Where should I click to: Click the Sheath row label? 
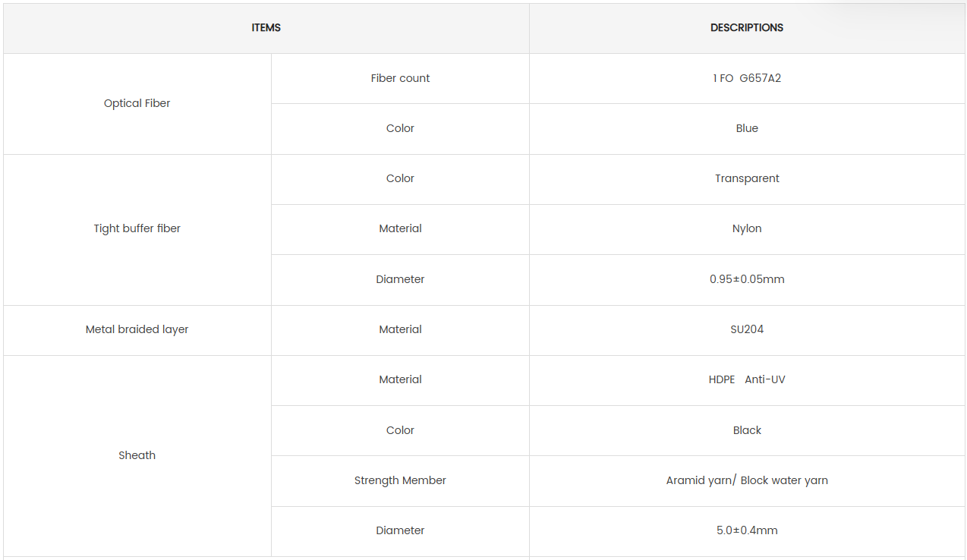(137, 456)
